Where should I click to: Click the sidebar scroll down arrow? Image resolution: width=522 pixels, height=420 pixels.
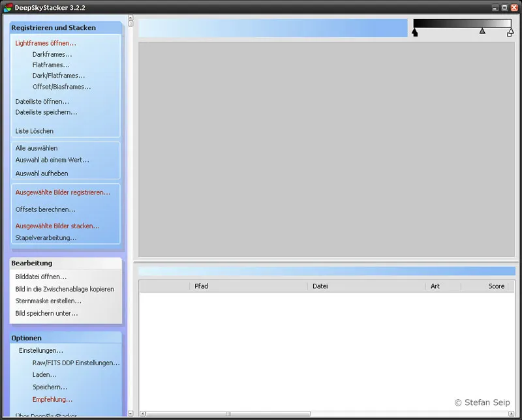(130, 413)
